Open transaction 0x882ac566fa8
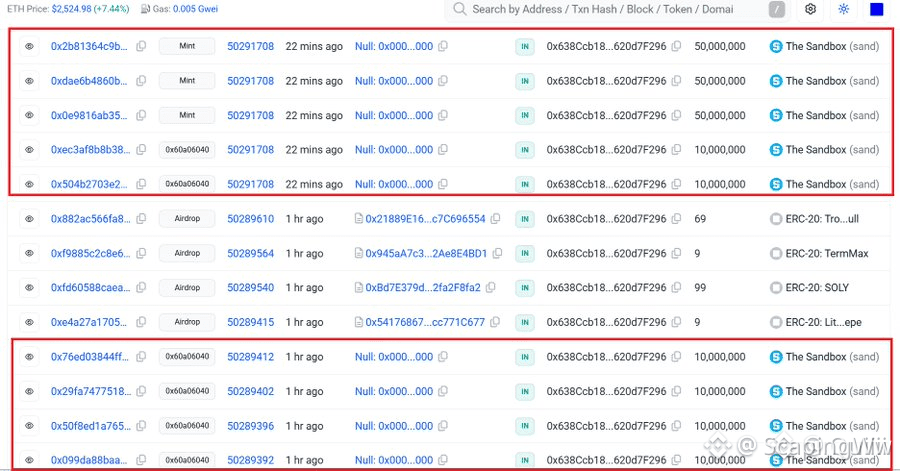900x471 pixels. click(90, 219)
